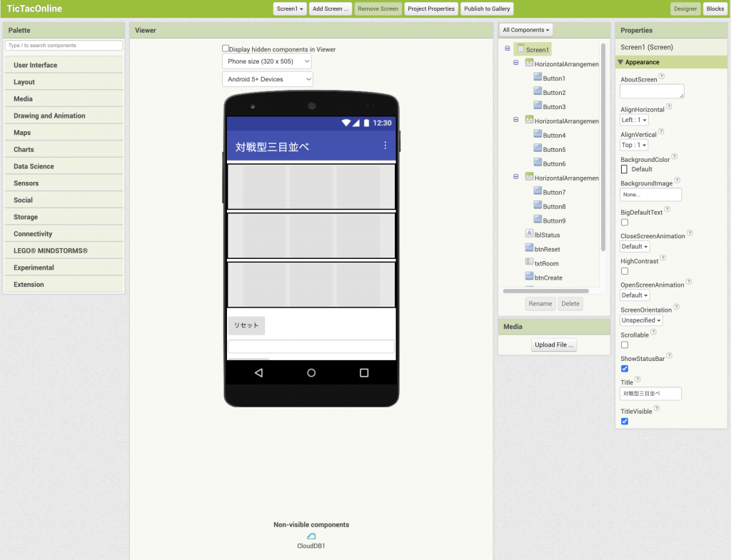Open the Sensors palette category
The image size is (731, 560).
point(64,183)
